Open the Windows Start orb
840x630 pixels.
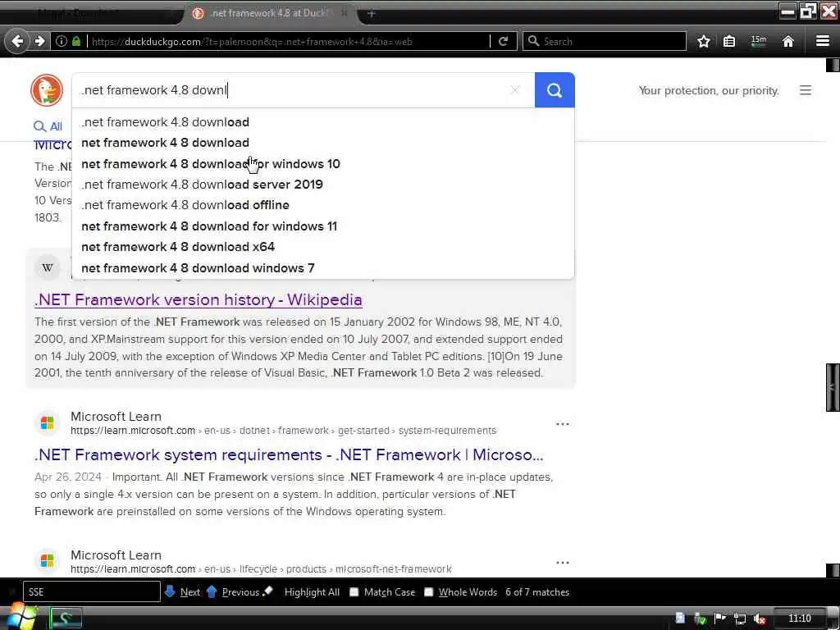21,617
